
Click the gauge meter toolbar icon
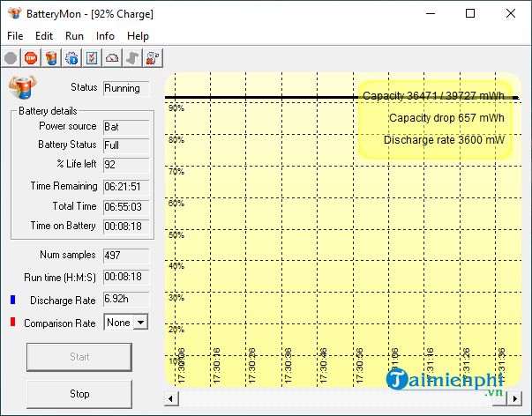(112, 58)
